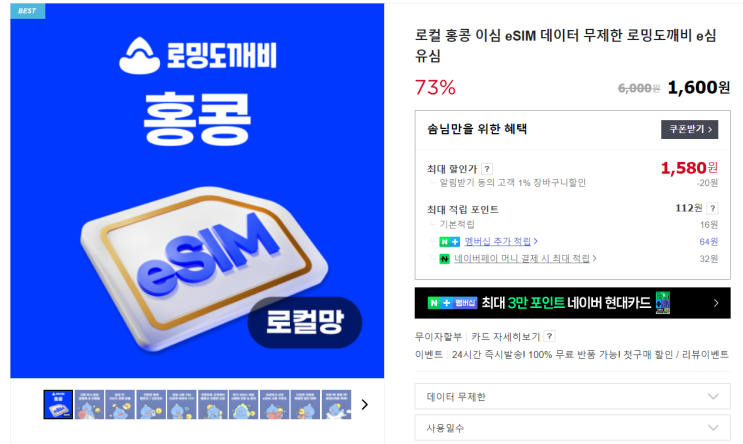Click the BEST badge on the product image
This screenshot has width=743, height=444.
(x=27, y=11)
